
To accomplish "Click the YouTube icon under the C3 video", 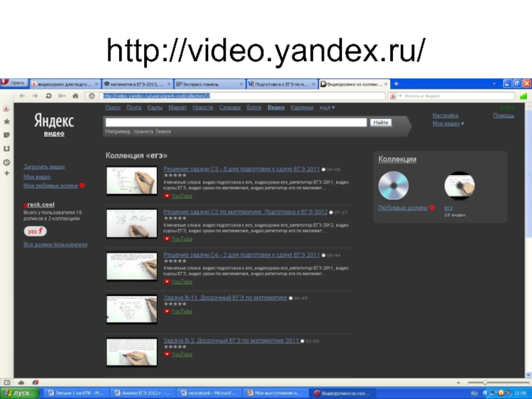I will coord(167,196).
